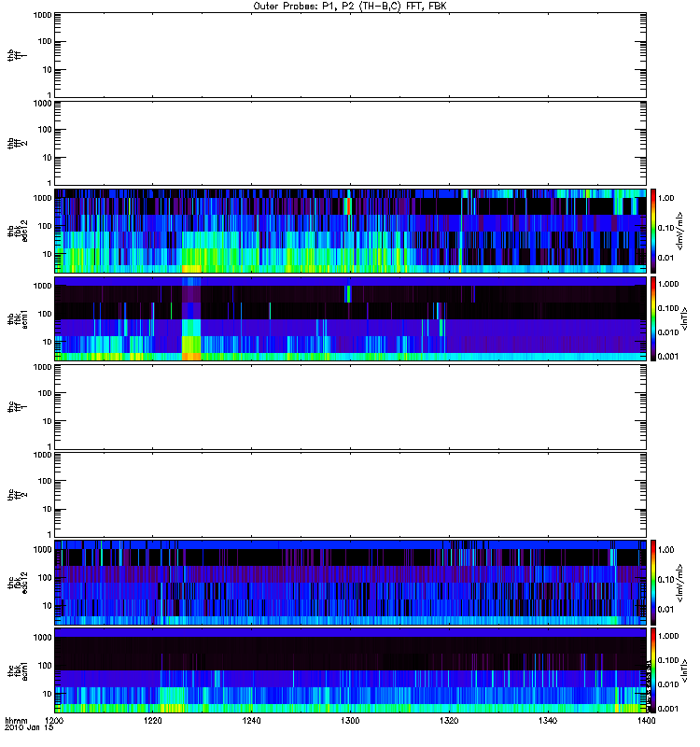Screen dimensions: 700x747
Task: Click the <|nT|> unit label beside thb scm1 color bar
Action: (x=685, y=318)
